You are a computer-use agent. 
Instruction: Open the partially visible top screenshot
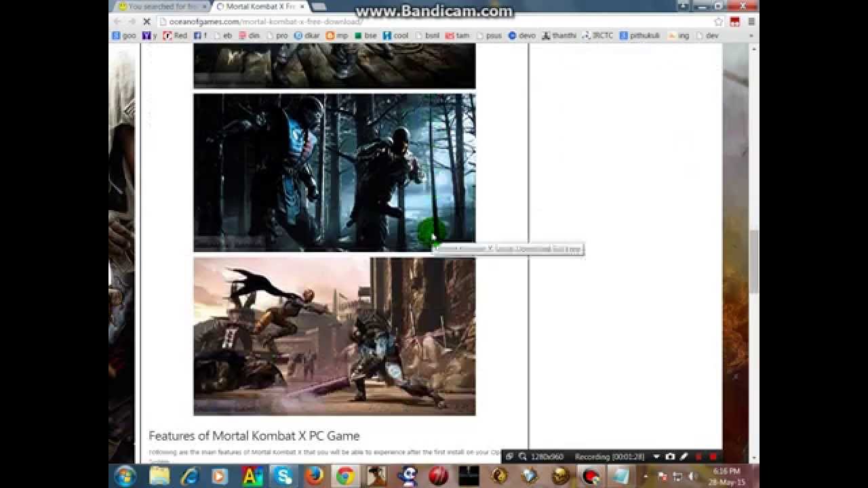click(334, 67)
